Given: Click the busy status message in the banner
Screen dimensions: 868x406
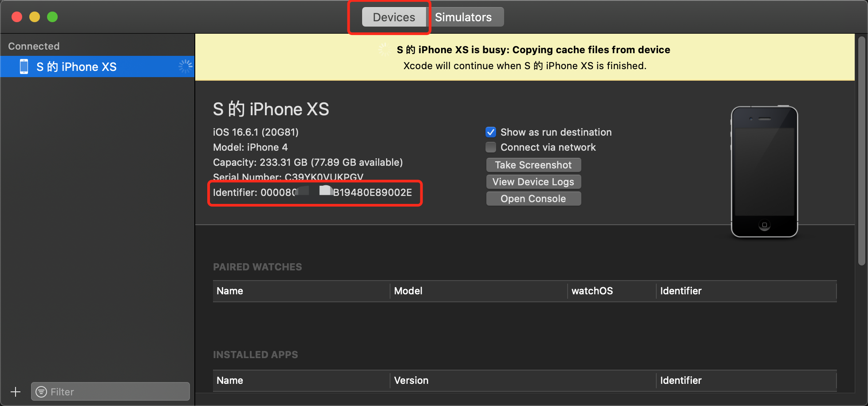Looking at the screenshot, I should point(533,50).
